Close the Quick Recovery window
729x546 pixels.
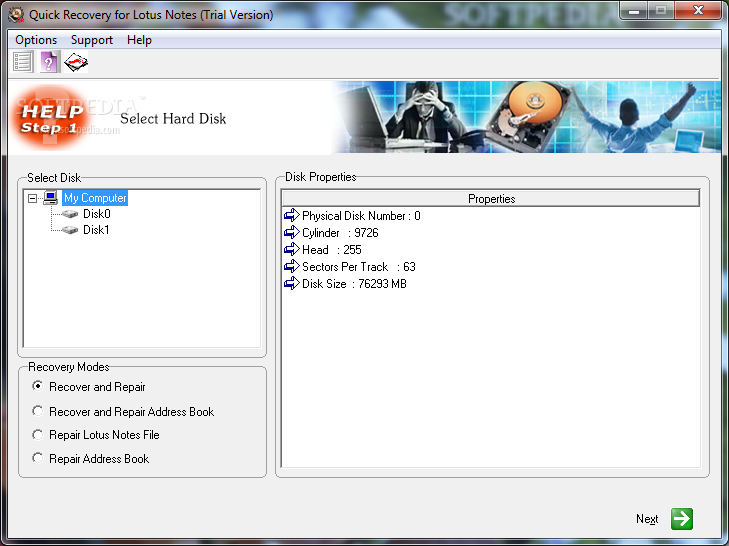(x=698, y=11)
